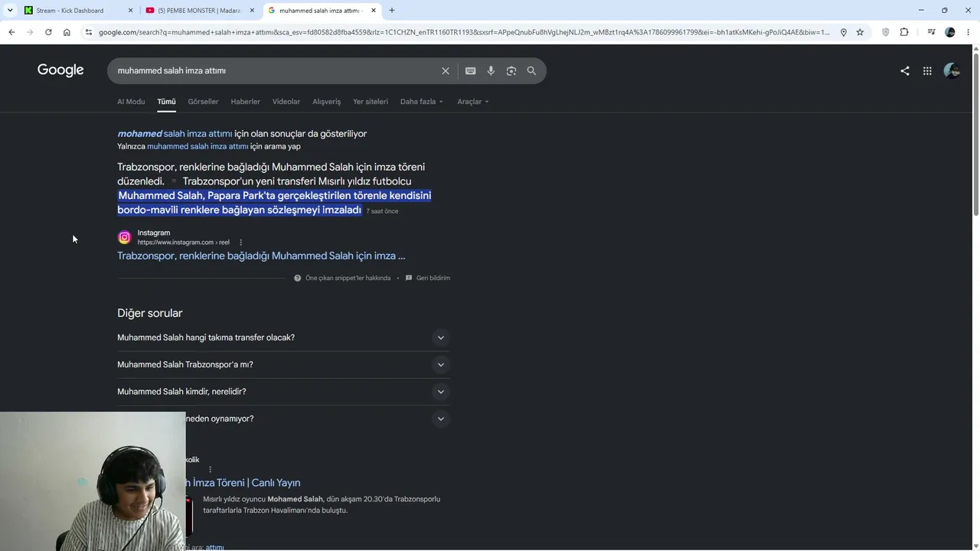Switch to the Alışveriş tab
The width and height of the screenshot is (980, 551).
pos(326,102)
